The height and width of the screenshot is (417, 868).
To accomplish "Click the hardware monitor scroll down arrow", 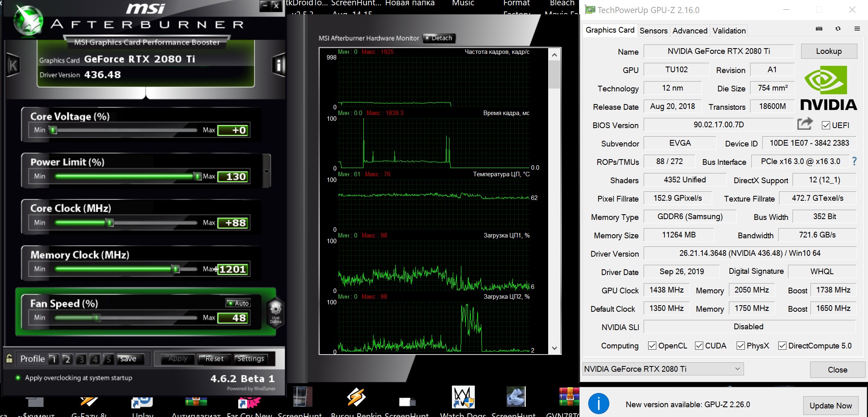I will pos(554,348).
